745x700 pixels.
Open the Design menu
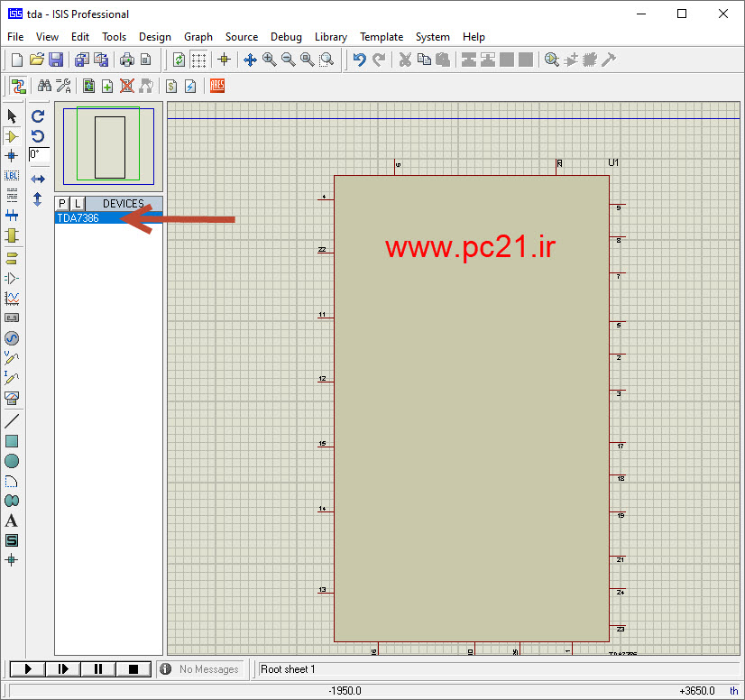tap(155, 37)
